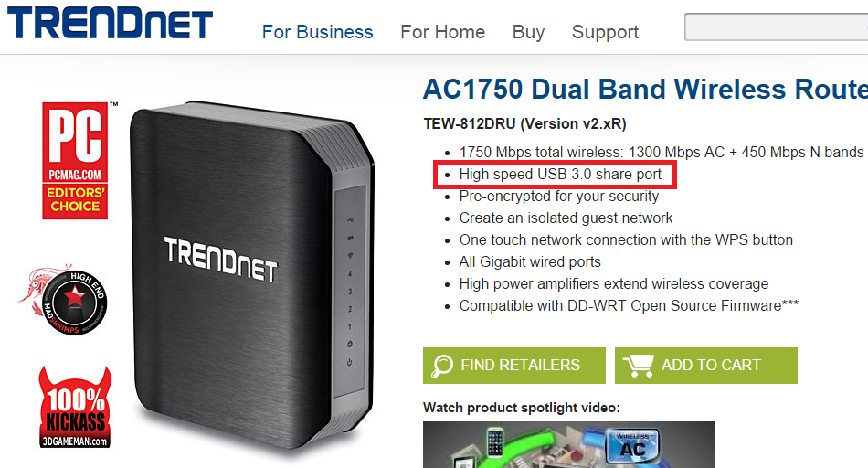Open the For Business menu
This screenshot has width=868, height=468.
[318, 32]
